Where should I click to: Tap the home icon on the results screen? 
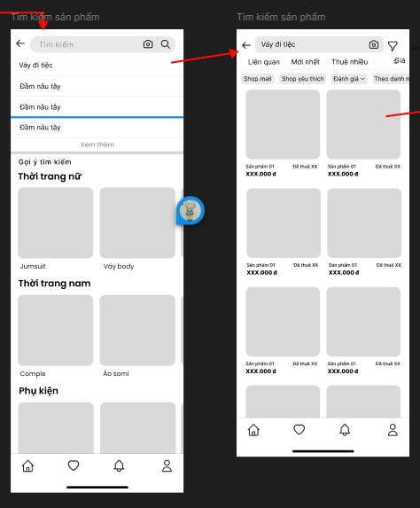[x=253, y=430]
